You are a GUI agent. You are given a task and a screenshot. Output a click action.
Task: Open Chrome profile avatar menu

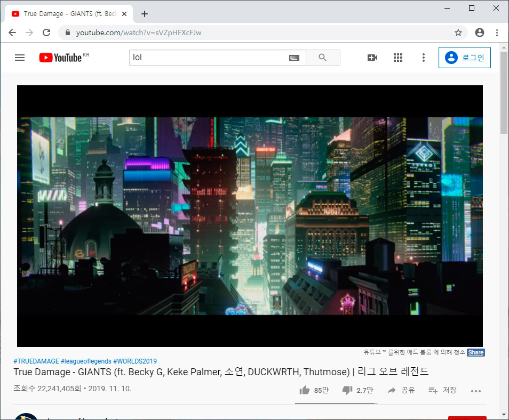point(480,33)
